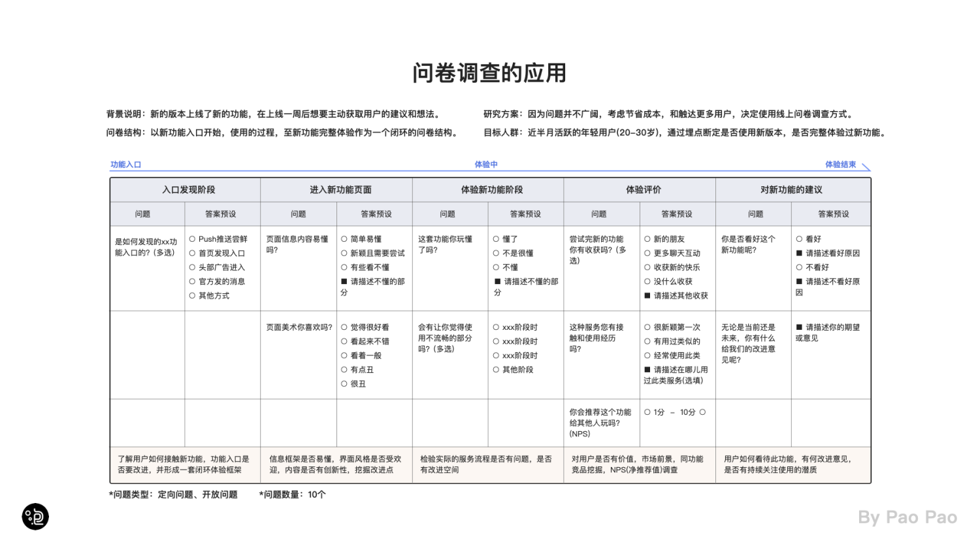
Task: Pick the 有点丑 radio option
Action: click(344, 370)
